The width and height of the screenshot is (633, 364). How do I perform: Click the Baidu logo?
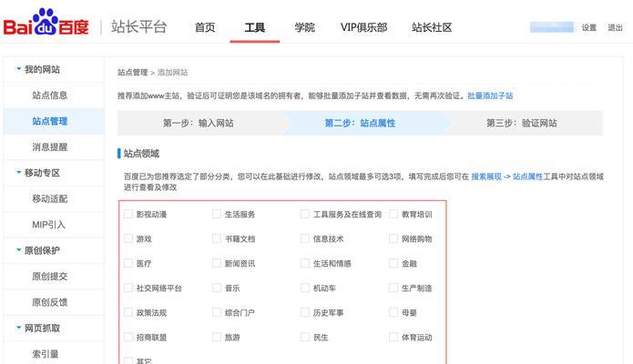point(46,23)
